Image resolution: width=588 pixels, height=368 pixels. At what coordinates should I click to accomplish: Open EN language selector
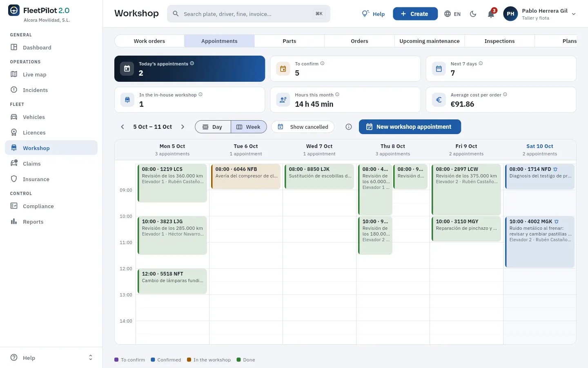452,14
